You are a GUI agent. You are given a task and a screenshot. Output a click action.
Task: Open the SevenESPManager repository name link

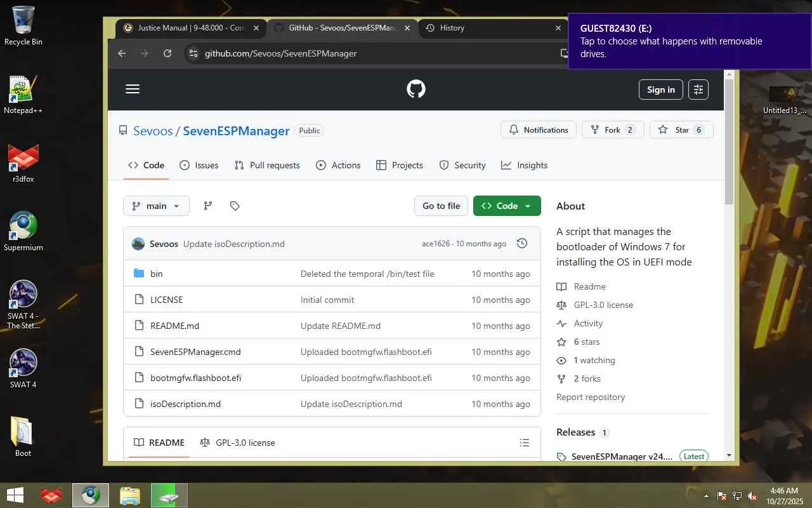pos(236,131)
